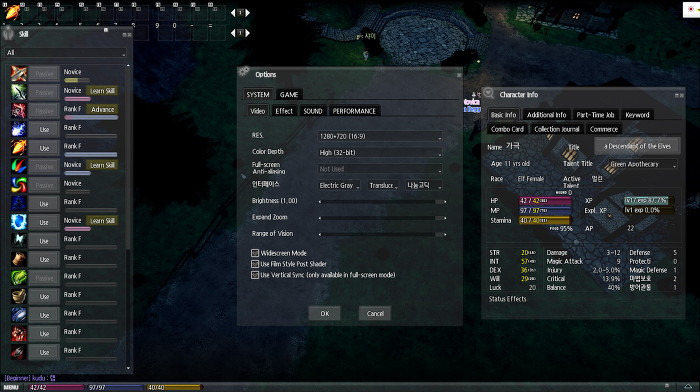Click the Brightness slider track

[382, 202]
